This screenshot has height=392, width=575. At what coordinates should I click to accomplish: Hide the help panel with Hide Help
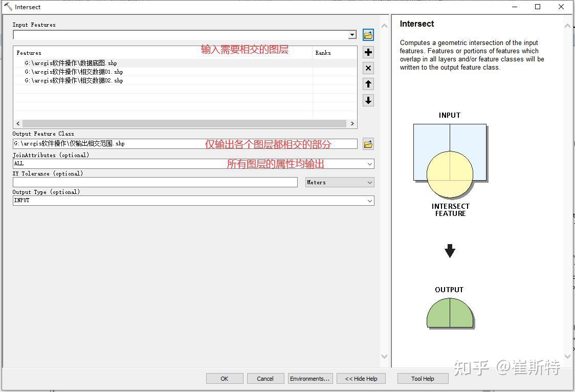coord(361,378)
